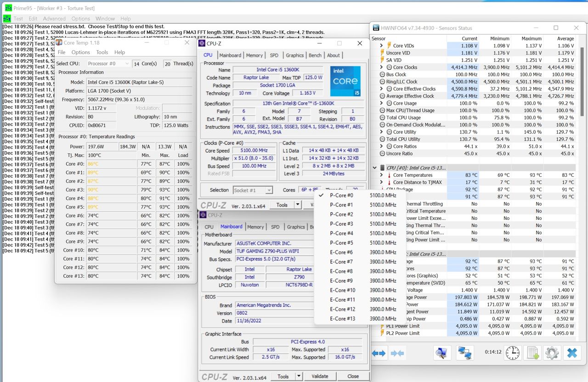
Task: Select Average Effective Clock row in HWiNFO
Action: point(473,96)
